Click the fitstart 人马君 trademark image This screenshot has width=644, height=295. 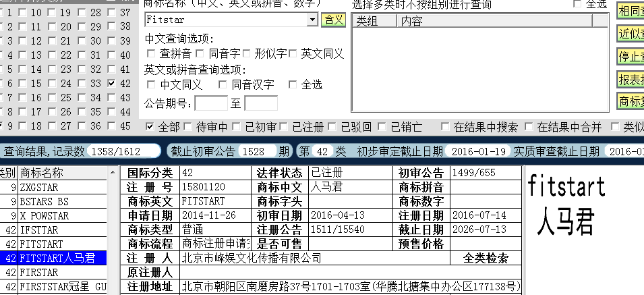(566, 205)
